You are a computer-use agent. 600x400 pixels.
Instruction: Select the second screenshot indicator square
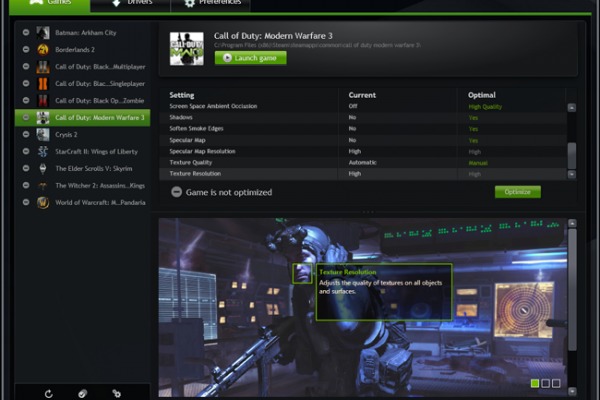click(546, 383)
